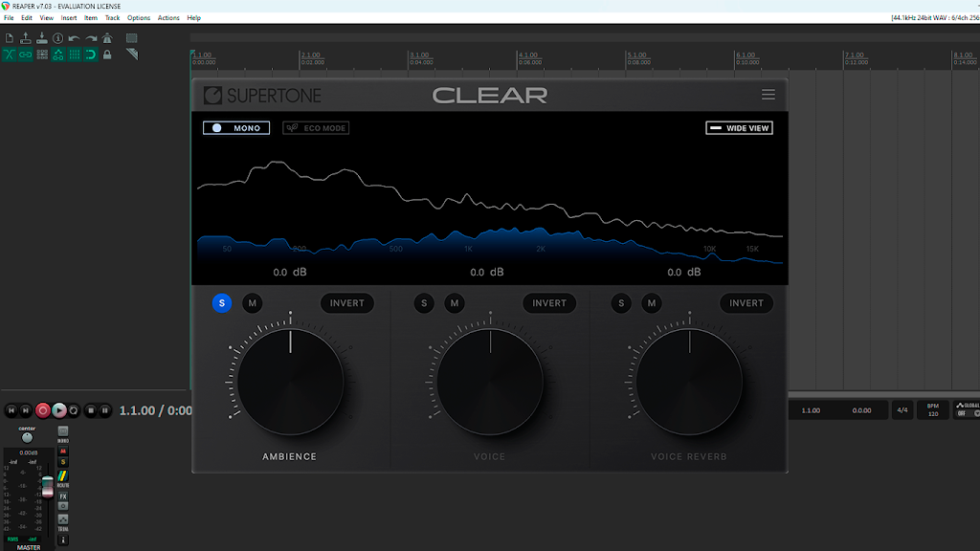Open the 4/4 time signature field
The width and height of the screenshot is (980, 551).
pos(902,410)
